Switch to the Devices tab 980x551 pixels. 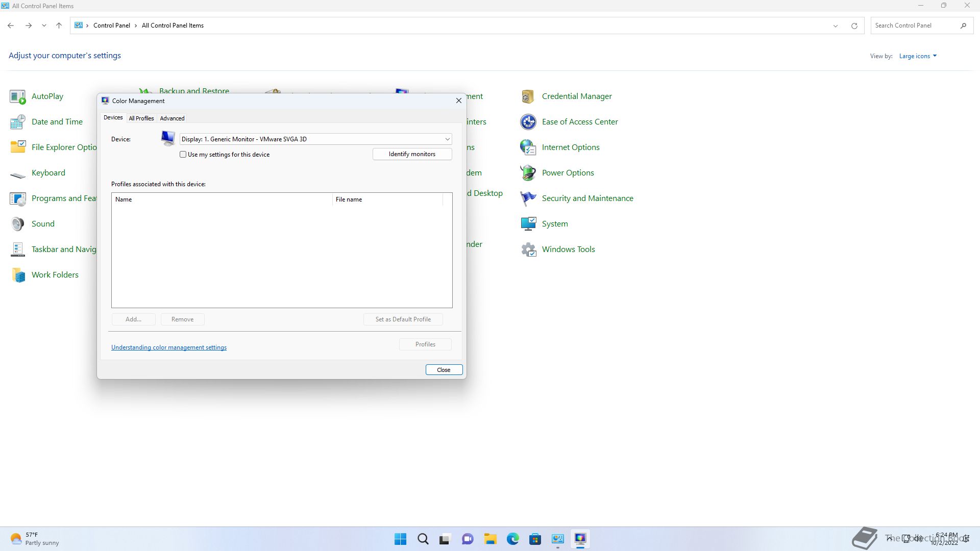[x=113, y=117]
